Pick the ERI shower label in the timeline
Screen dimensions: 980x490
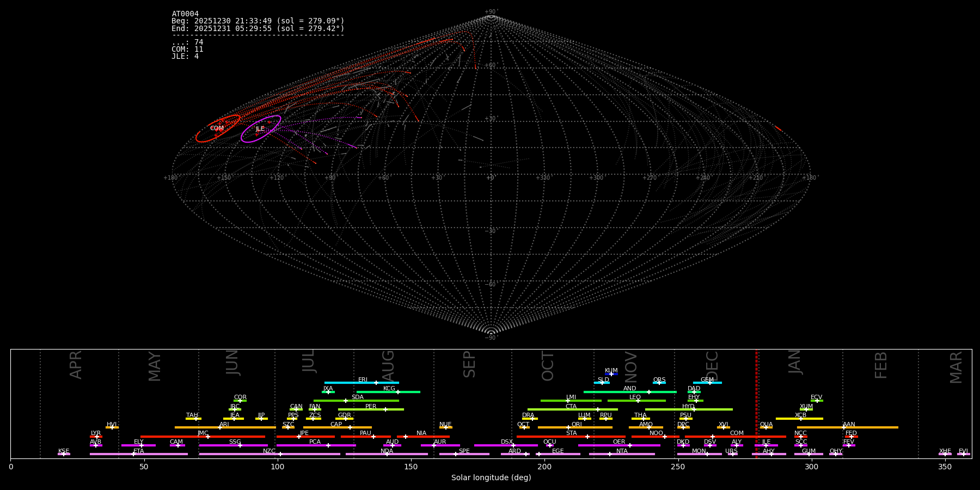point(363,380)
